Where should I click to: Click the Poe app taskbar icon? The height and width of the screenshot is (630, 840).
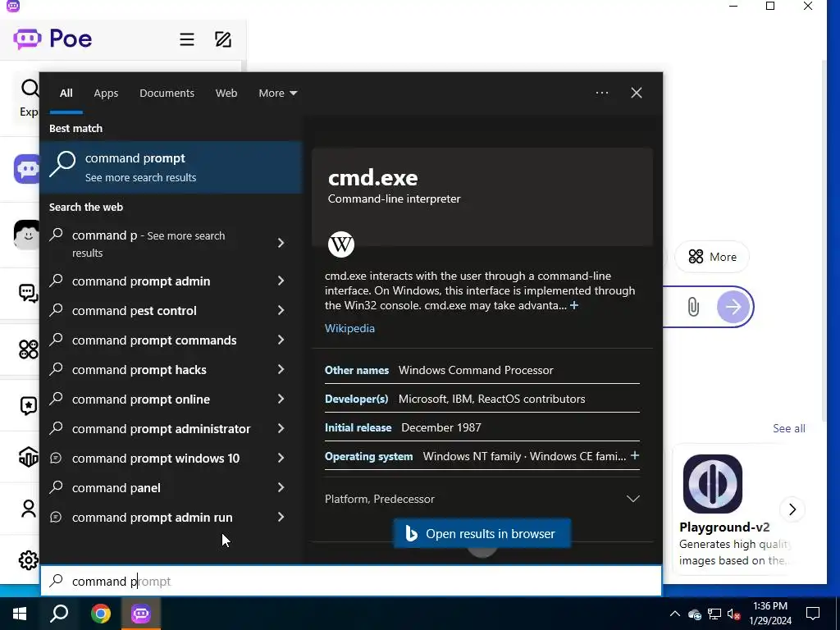coord(141,614)
